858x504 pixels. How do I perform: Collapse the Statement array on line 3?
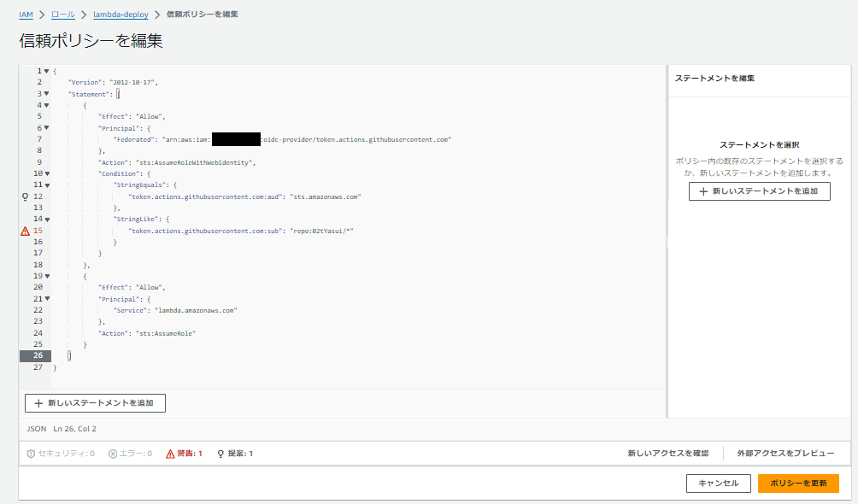[x=48, y=94]
